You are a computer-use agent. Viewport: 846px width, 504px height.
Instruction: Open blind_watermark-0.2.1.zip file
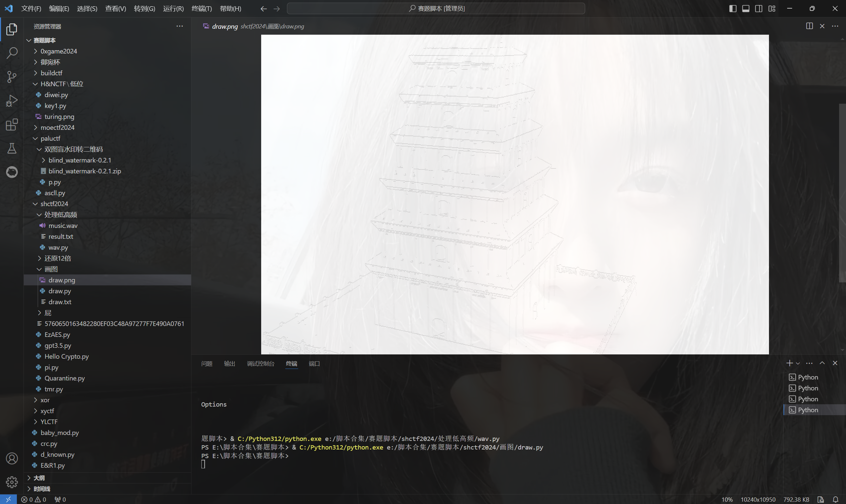click(107, 171)
